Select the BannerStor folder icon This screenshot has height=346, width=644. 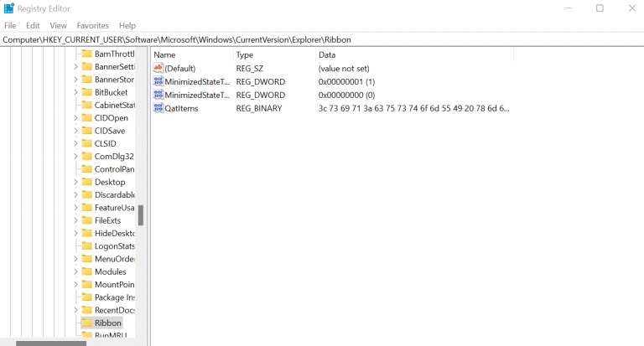point(86,80)
